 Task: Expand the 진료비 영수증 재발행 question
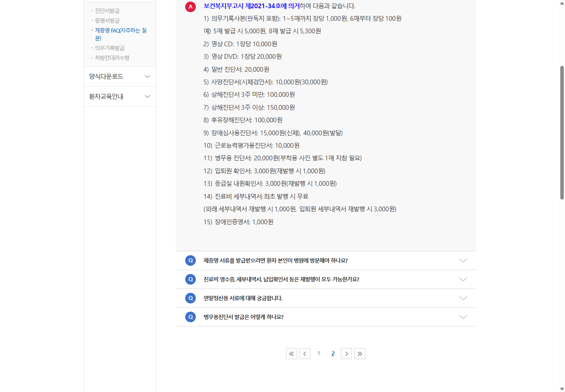coord(463,279)
